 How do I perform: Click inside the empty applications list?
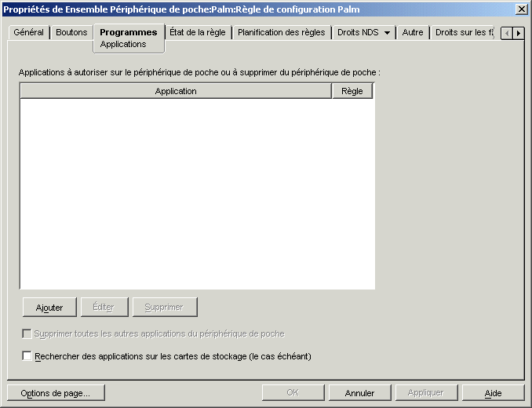pyautogui.click(x=198, y=194)
